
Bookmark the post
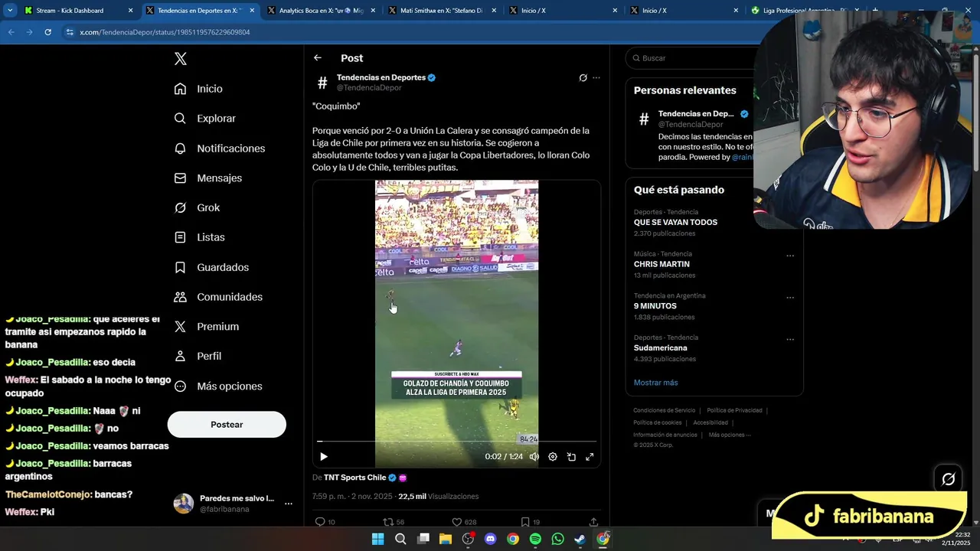tap(525, 522)
